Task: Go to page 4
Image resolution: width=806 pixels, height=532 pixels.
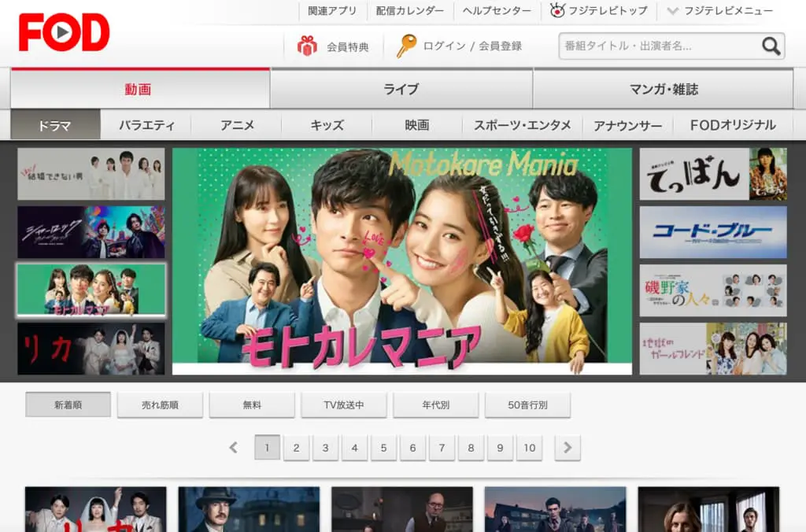Action: pyautogui.click(x=355, y=448)
